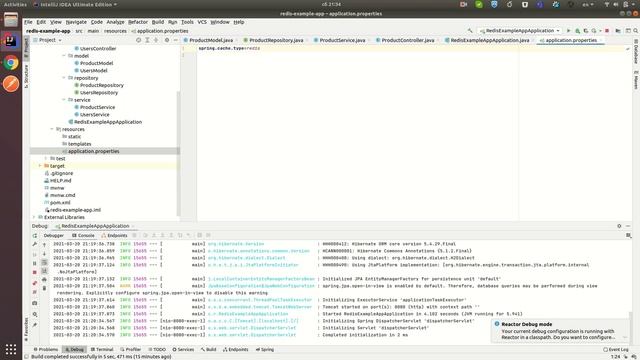The image size is (640, 360).
Task: Click the Project tree vertical scrollbar
Action: pos(178,153)
